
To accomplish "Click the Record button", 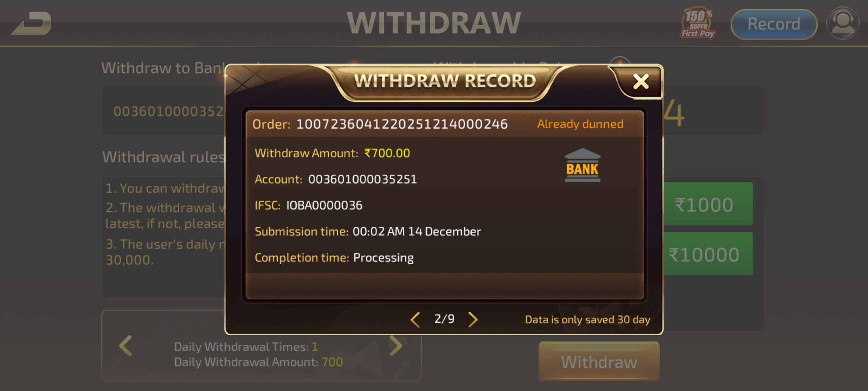I will (774, 24).
